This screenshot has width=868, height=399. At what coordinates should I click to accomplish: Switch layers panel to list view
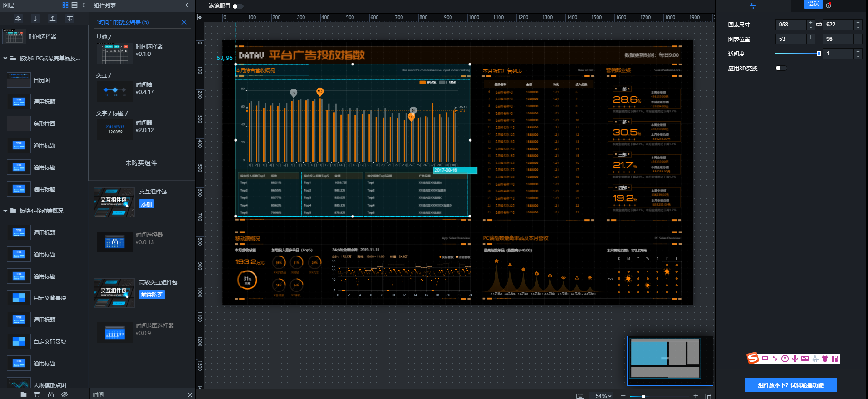pyautogui.click(x=74, y=5)
